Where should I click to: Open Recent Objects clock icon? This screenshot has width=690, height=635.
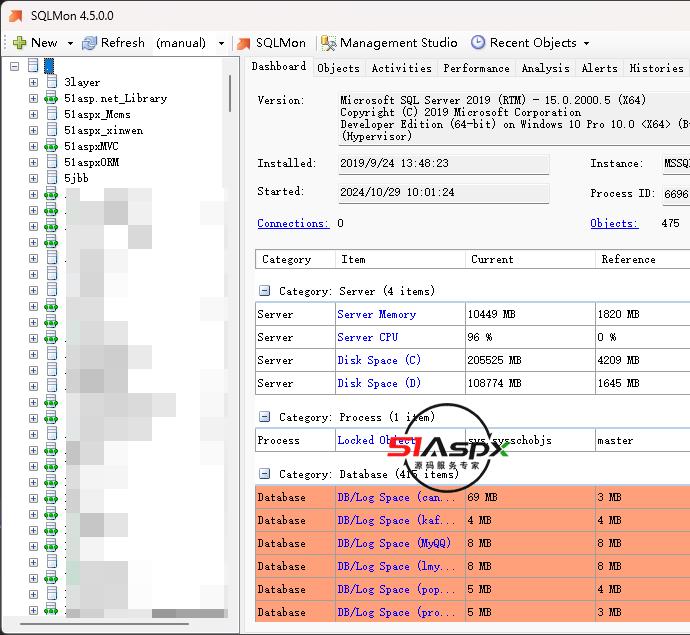click(x=478, y=43)
